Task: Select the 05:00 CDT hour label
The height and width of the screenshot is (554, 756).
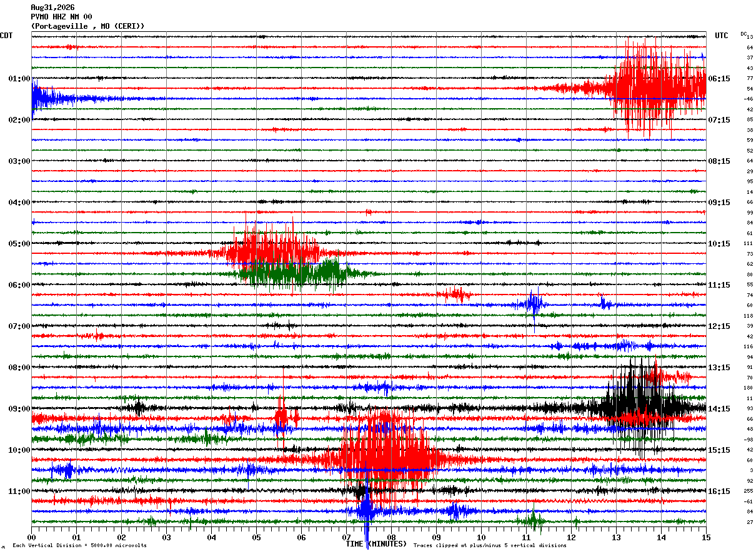Action: [x=19, y=244]
